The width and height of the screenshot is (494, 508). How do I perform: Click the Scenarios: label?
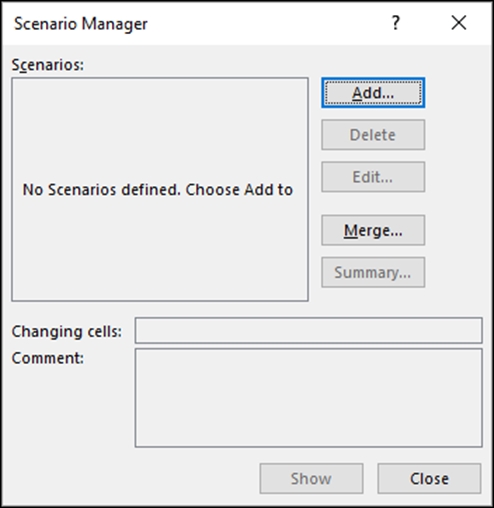48,65
